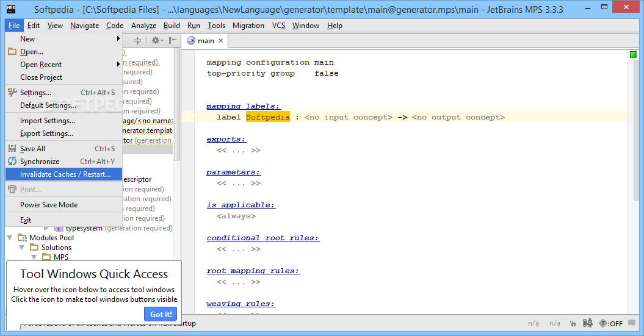Click the wrench icon beside Settings
This screenshot has width=644, height=336.
tap(12, 92)
